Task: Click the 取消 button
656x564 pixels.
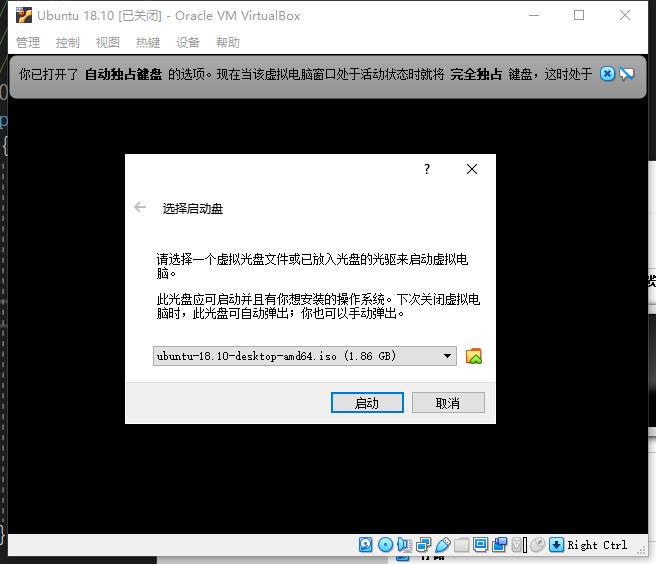Action: (448, 402)
